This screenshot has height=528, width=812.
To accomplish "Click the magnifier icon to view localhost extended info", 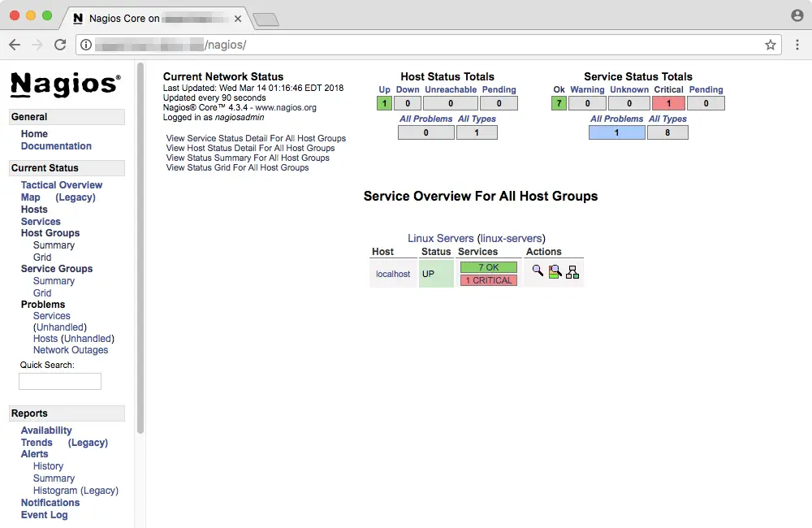I will click(x=538, y=270).
